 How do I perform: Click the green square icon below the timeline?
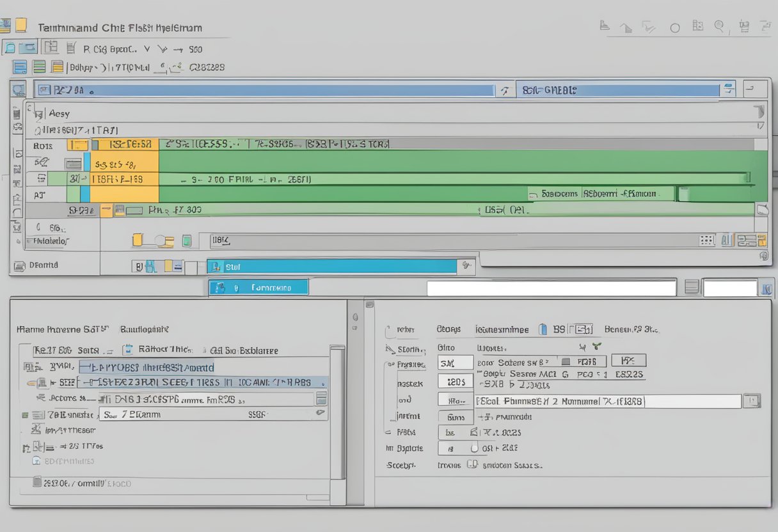pos(186,241)
